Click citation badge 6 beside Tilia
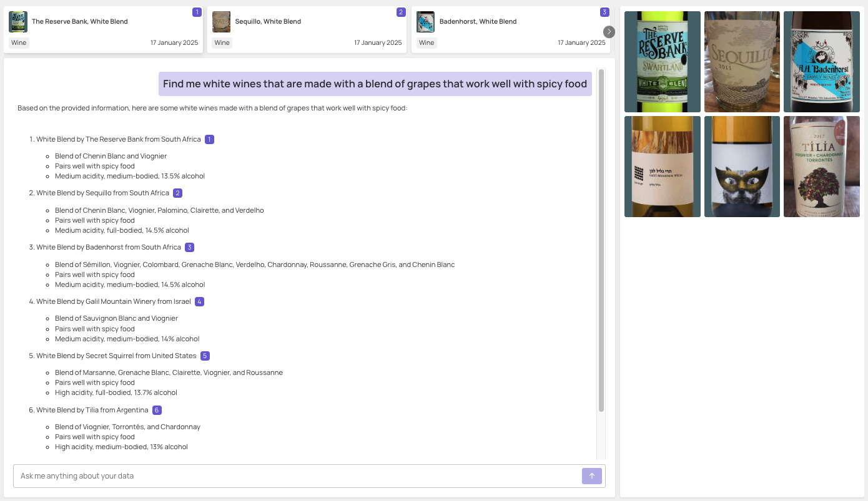This screenshot has width=868, height=501. tap(157, 411)
